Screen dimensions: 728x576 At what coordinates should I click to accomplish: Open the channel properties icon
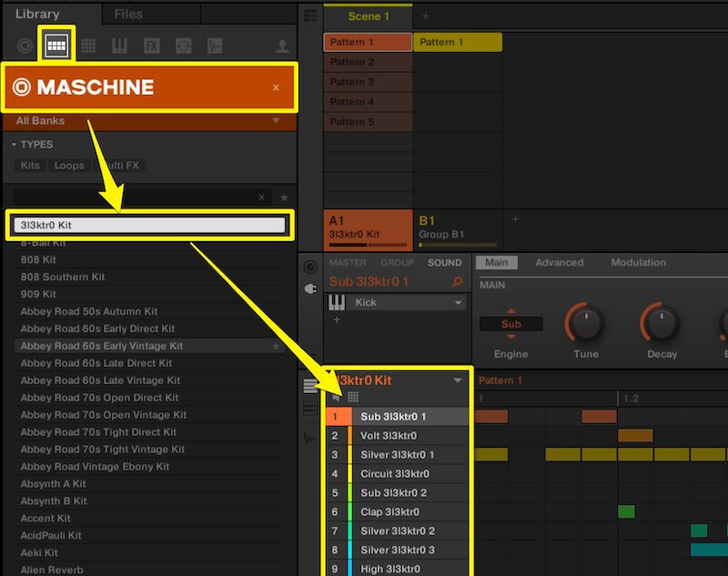[x=310, y=267]
